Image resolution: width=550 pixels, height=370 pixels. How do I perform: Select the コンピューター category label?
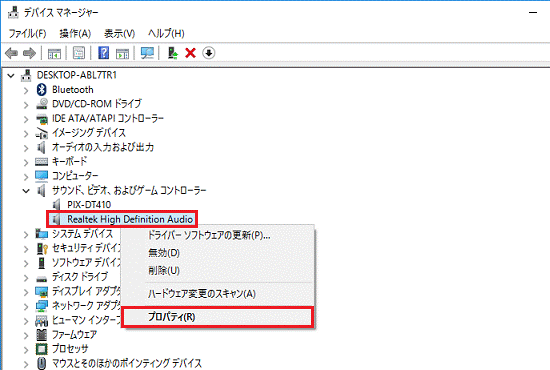click(x=75, y=176)
